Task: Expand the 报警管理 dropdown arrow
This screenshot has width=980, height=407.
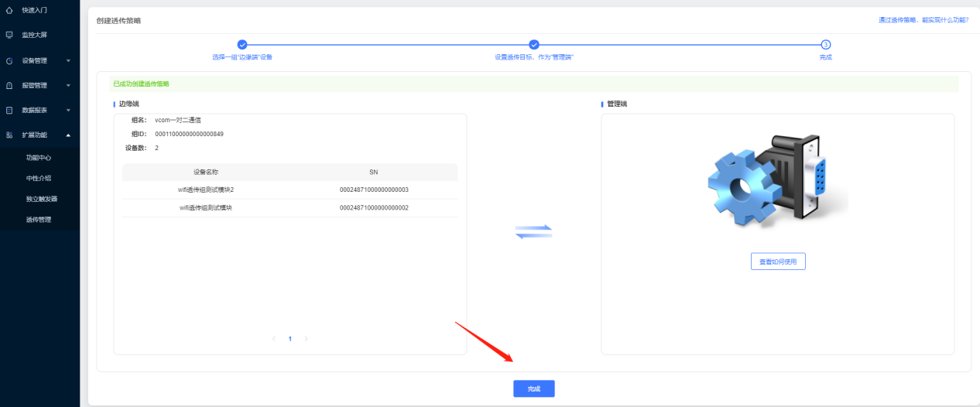Action: [68, 85]
